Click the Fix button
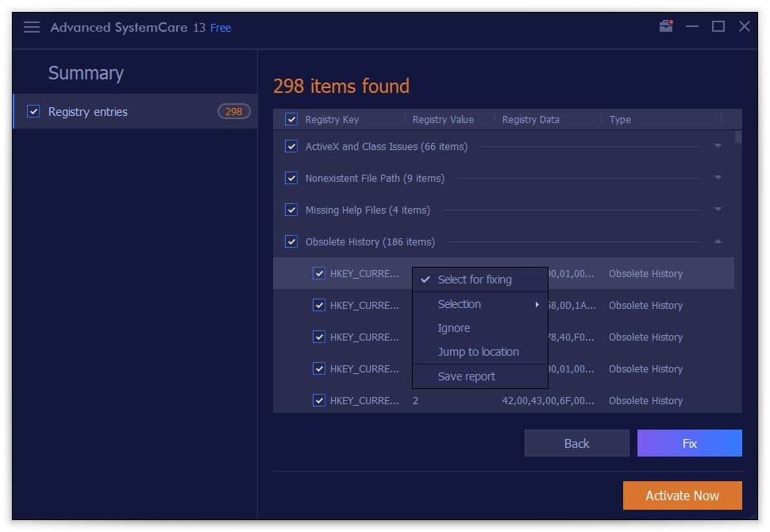This screenshot has width=770, height=532. pos(690,444)
